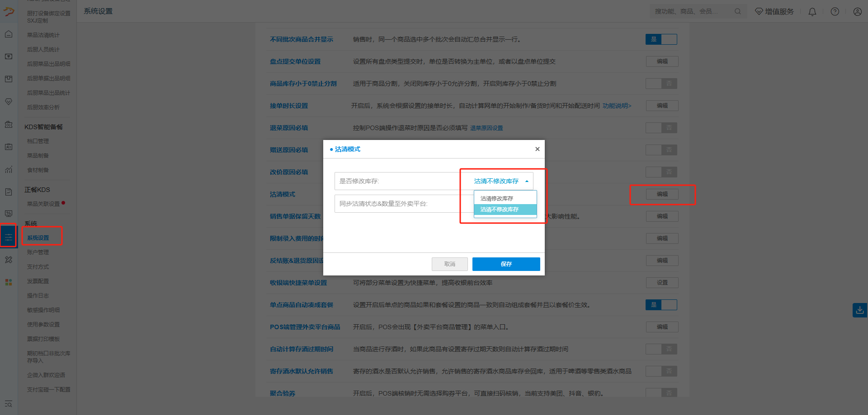The width and height of the screenshot is (868, 415).
Task: Toggle 改价原因必填 switch
Action: coord(661,172)
